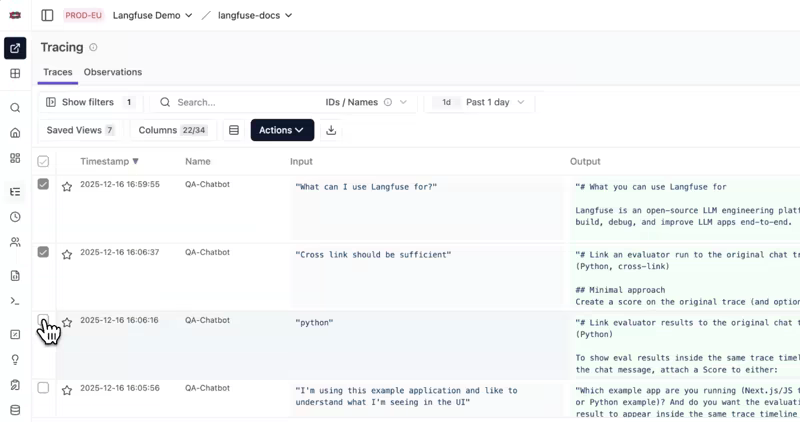Open the clipboard annotation icon
The width and height of the screenshot is (800, 422).
(15, 385)
